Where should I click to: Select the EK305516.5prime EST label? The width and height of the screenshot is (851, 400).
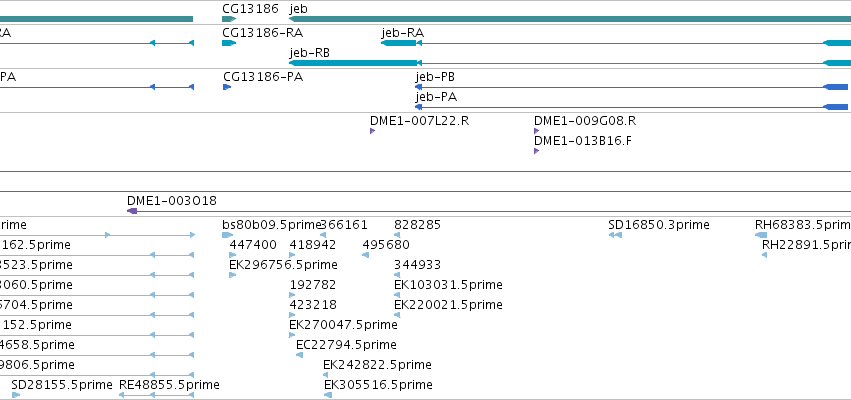coord(378,385)
